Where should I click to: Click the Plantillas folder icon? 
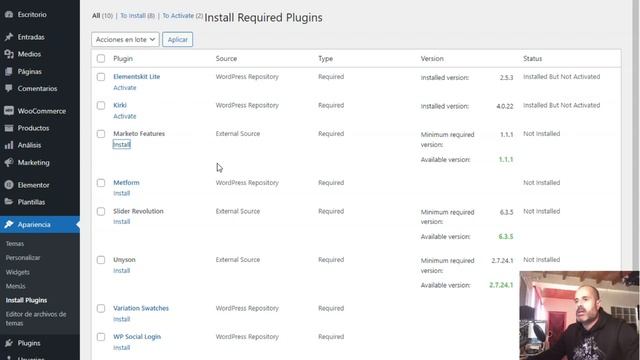coord(9,202)
